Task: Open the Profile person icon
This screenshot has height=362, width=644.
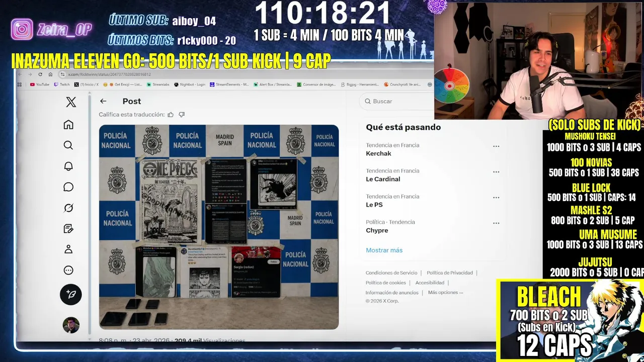Action: coord(68,249)
